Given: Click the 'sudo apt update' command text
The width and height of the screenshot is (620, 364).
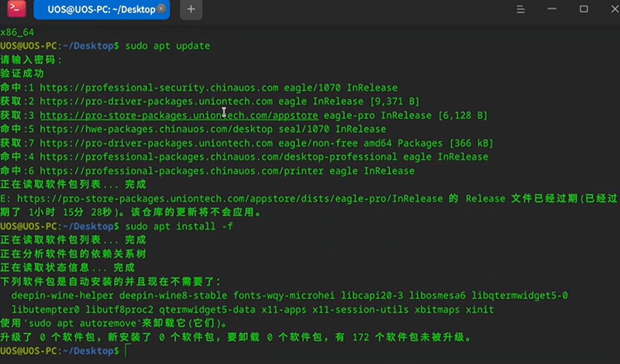Looking at the screenshot, I should point(167,46).
